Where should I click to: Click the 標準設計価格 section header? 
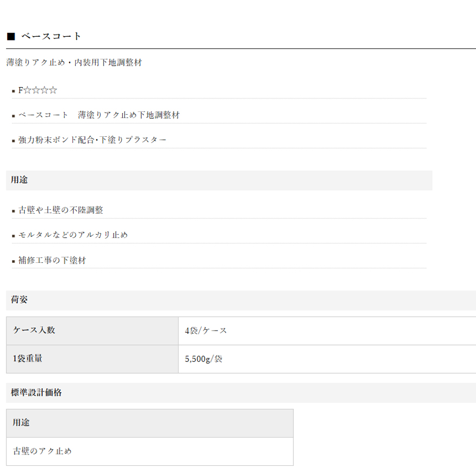36,393
